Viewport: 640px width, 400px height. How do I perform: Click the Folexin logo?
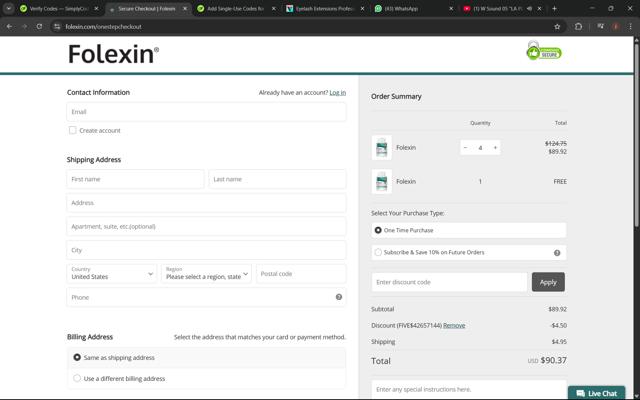[113, 54]
